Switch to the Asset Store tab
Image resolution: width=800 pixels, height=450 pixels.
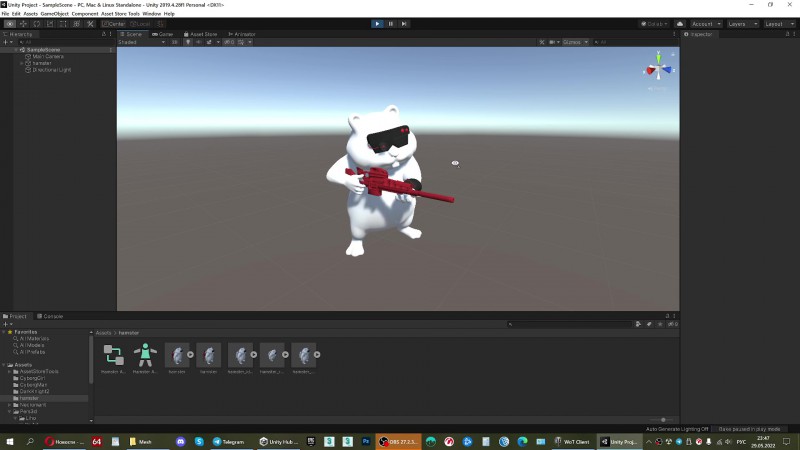coord(201,34)
